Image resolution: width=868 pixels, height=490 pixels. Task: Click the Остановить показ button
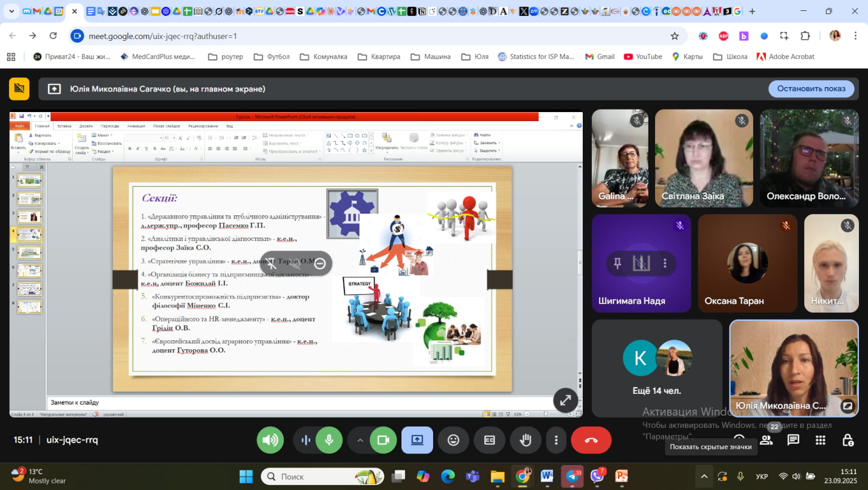811,88
